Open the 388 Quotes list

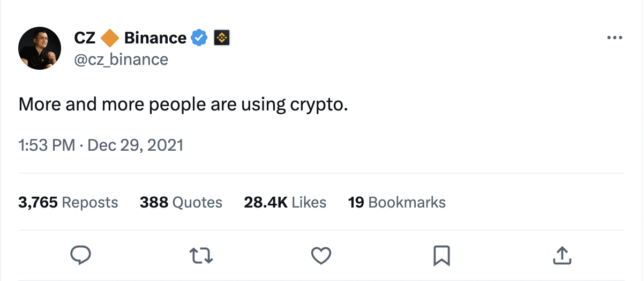tap(181, 202)
